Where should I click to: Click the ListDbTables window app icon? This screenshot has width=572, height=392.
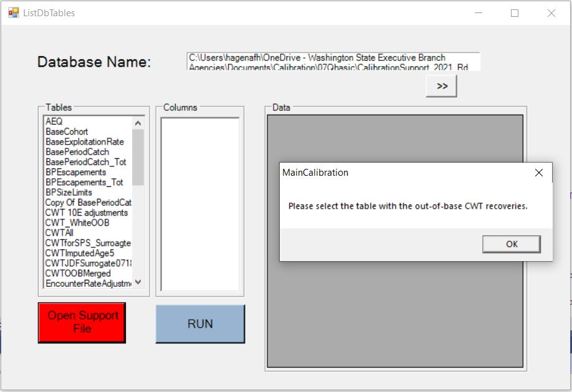[x=14, y=12]
